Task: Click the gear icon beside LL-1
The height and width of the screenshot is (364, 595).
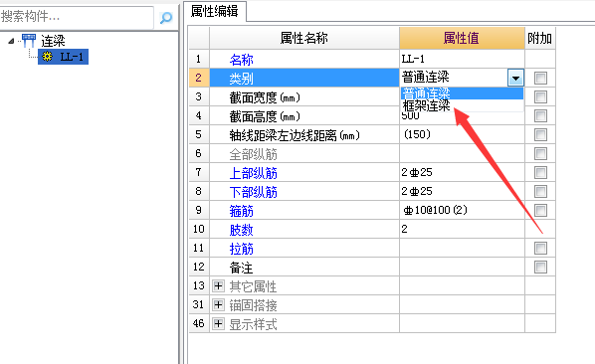Action: click(47, 57)
